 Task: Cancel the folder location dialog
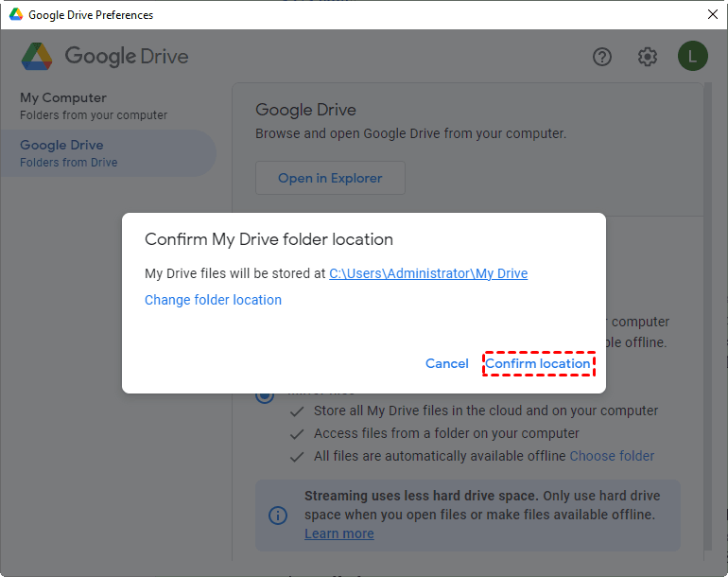pos(447,364)
